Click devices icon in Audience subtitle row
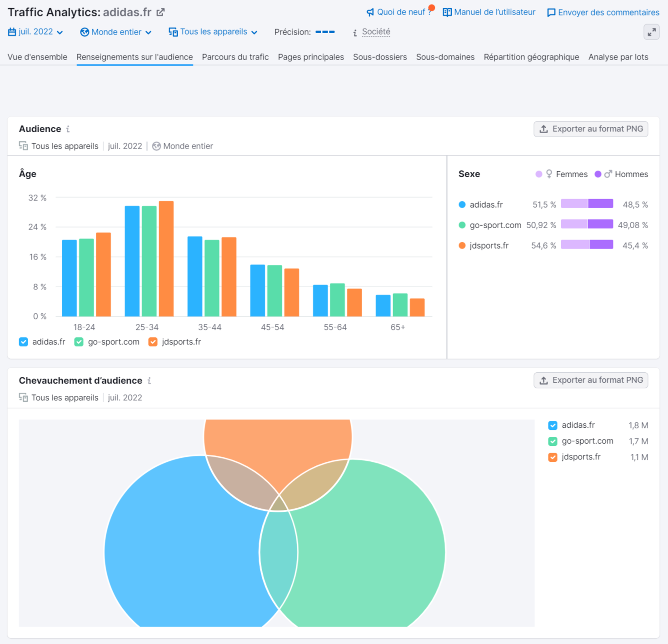Screen dimensions: 668x644 [23, 146]
